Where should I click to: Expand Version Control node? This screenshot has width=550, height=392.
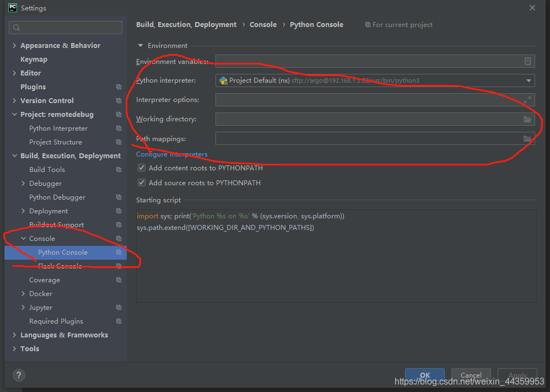[x=14, y=101]
